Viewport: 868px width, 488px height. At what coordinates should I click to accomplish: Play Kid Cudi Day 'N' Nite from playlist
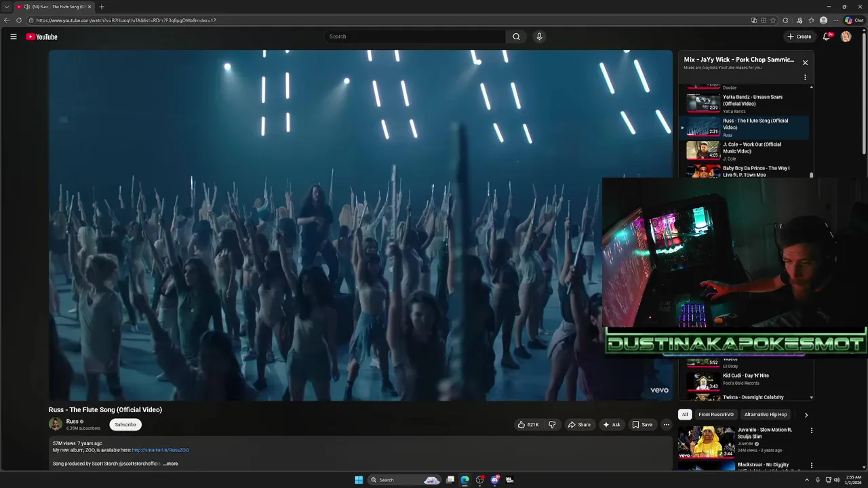(745, 382)
